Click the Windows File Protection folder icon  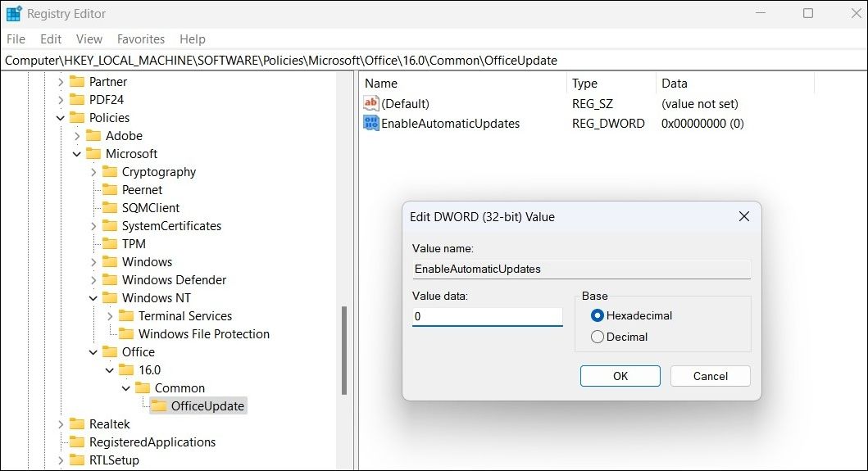click(127, 333)
